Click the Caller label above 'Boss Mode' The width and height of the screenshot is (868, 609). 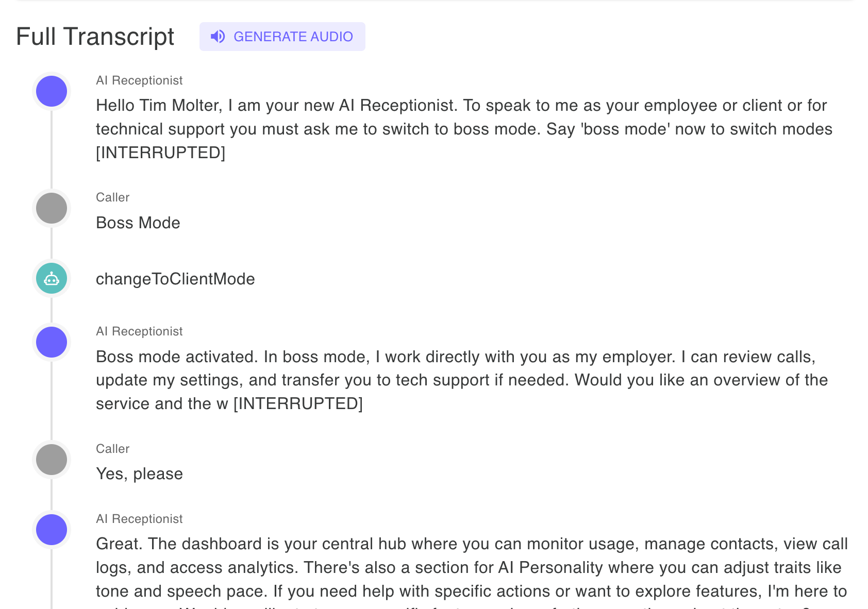coord(112,197)
